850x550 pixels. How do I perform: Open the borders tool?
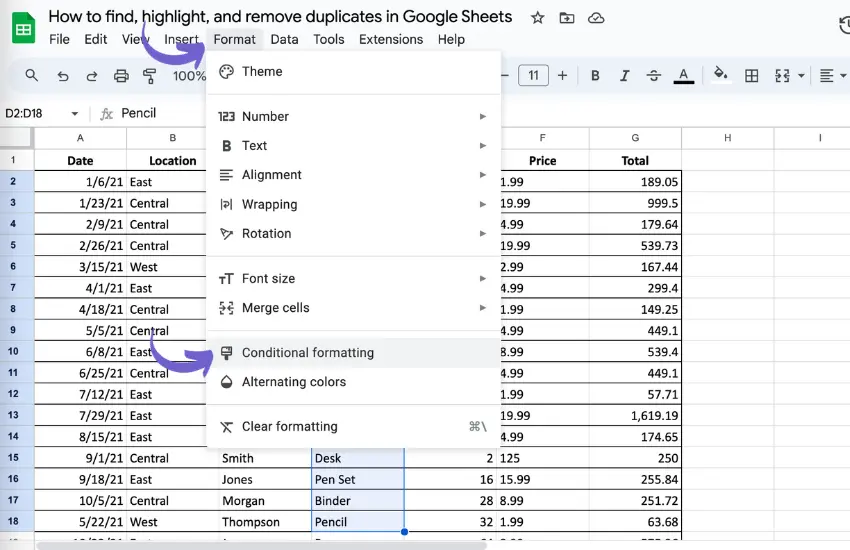coord(751,75)
